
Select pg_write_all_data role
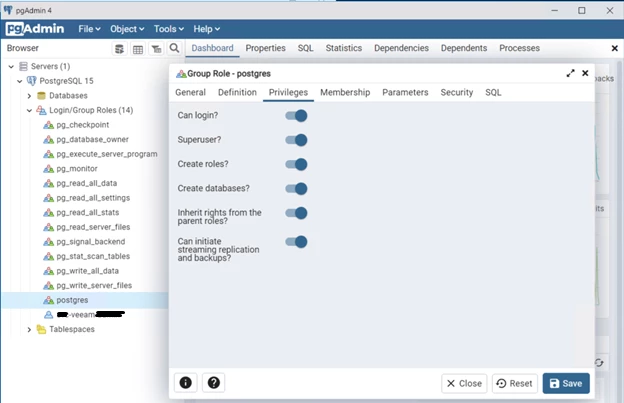pos(88,271)
